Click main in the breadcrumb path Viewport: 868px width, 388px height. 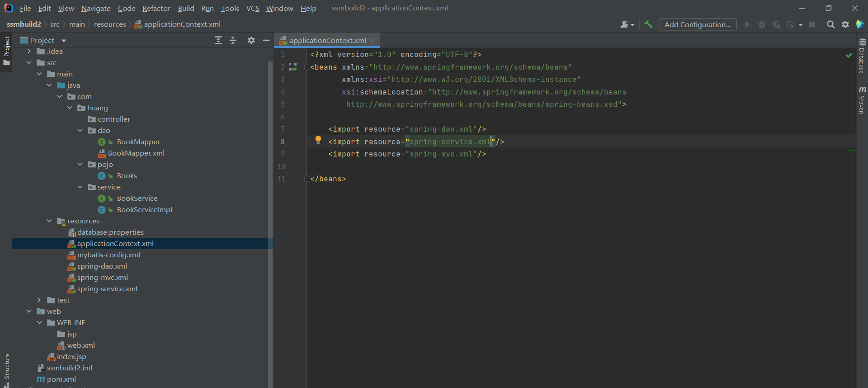coord(77,24)
